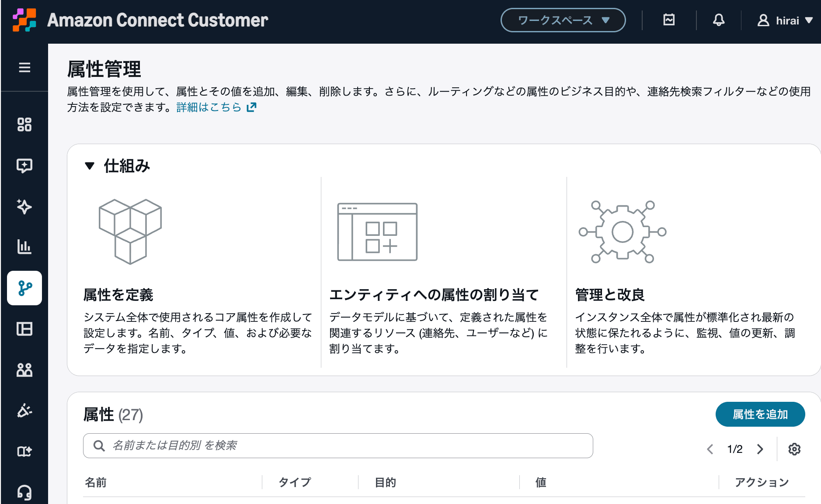821x504 pixels.
Task: Open the analytics bar chart sidebar icon
Action: pos(24,247)
